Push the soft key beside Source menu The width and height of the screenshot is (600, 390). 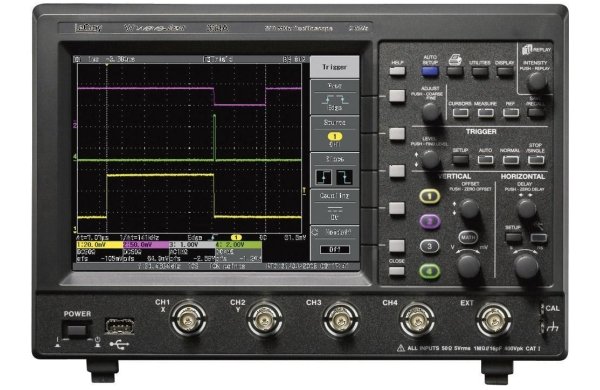(397, 134)
